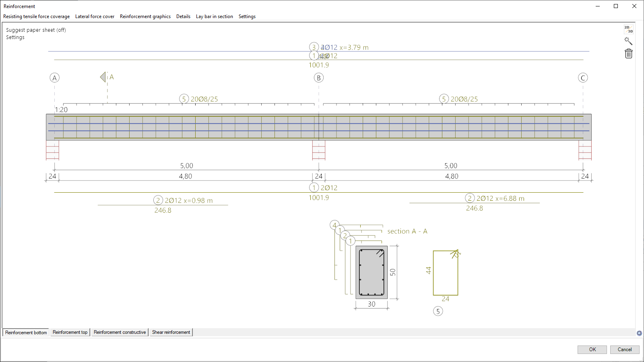
Task: Click left span stirrup label 20Ø8/25
Action: (x=204, y=99)
